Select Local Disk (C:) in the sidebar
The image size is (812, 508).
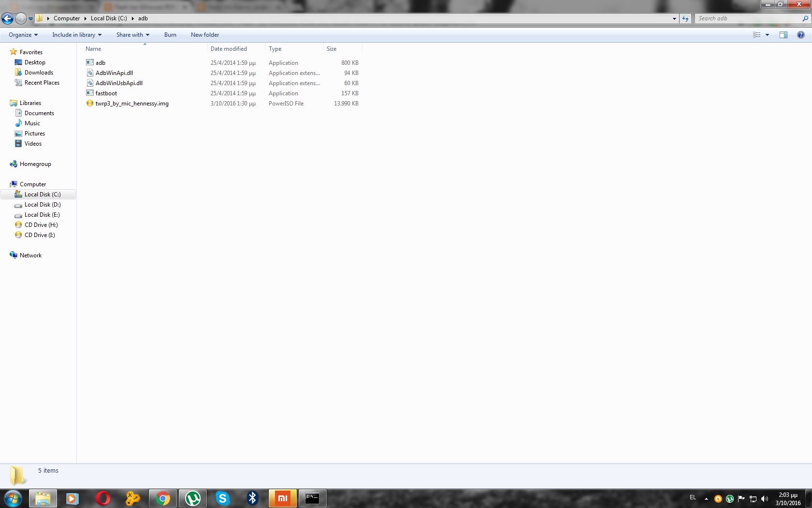point(39,194)
